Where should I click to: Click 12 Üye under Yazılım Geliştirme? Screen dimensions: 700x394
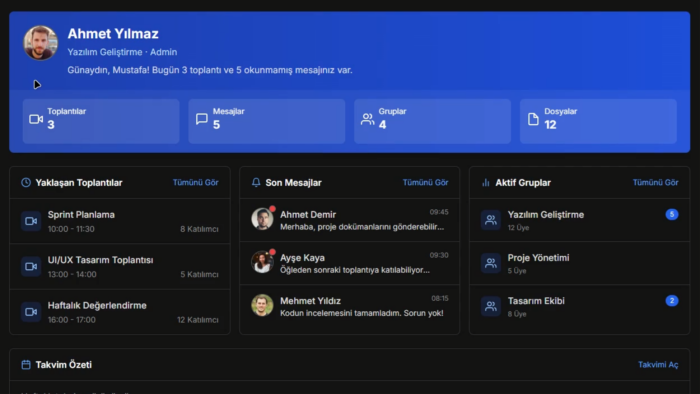point(518,228)
